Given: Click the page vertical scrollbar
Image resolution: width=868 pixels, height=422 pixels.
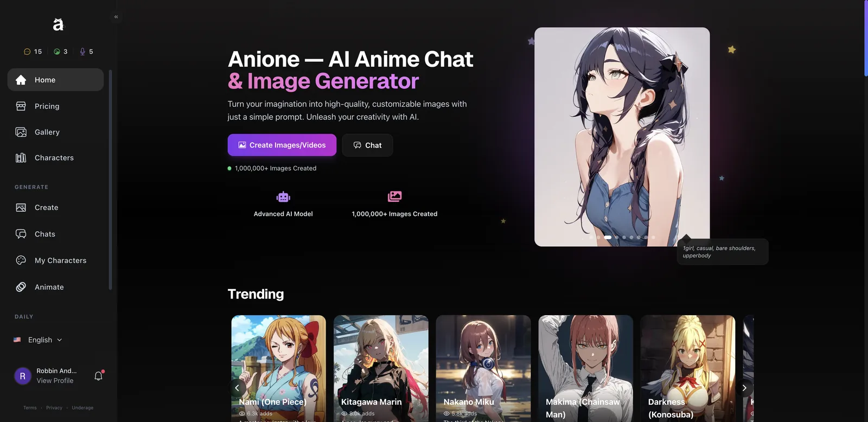Looking at the screenshot, I should (x=865, y=38).
